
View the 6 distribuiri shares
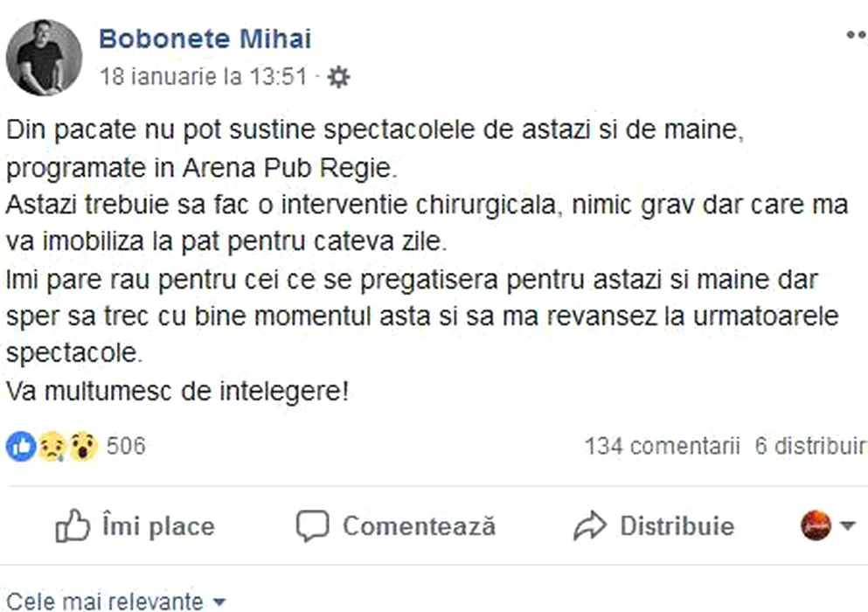[x=810, y=447]
